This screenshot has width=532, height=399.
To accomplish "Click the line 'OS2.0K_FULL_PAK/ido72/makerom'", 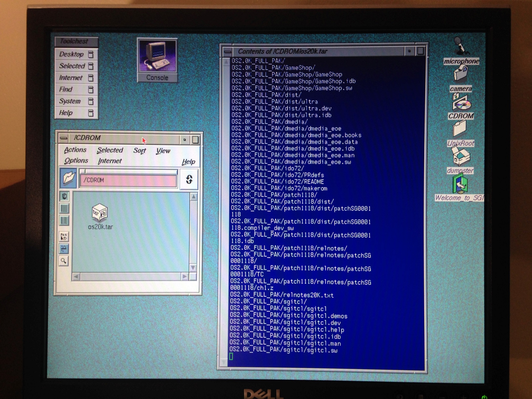I will (x=279, y=189).
